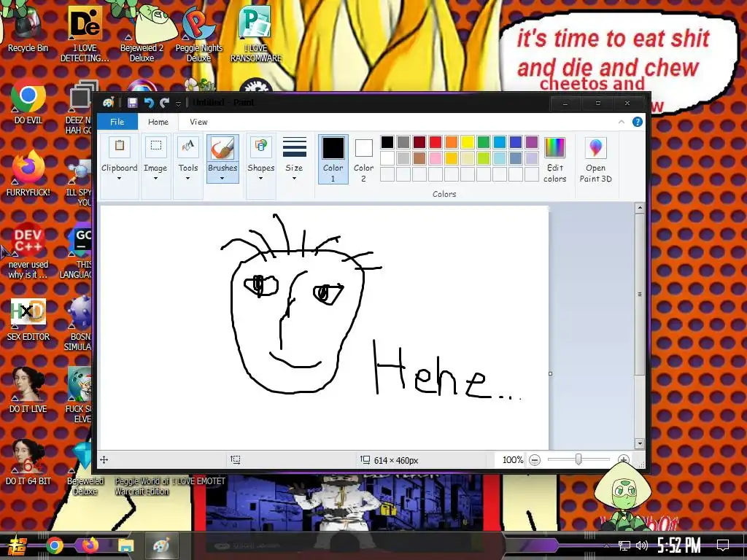Select I LOVE DETECTING desktop icon
Viewport: 747px width, 560px height.
coord(85,34)
